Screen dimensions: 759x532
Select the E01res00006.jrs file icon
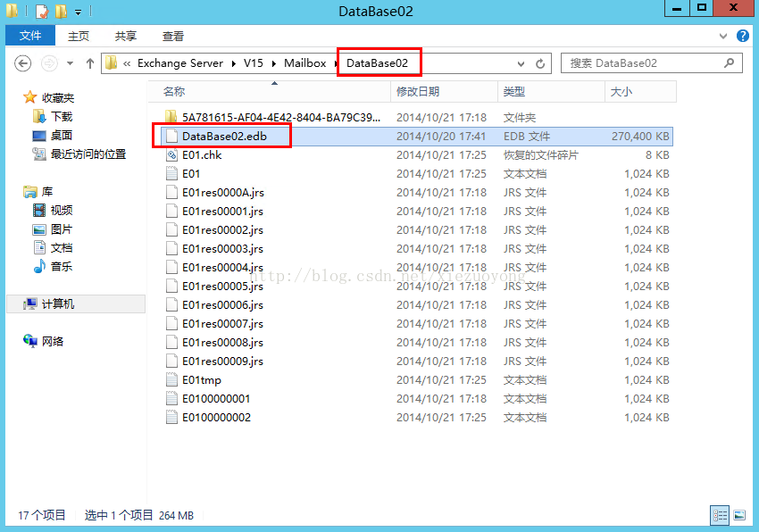tap(171, 305)
